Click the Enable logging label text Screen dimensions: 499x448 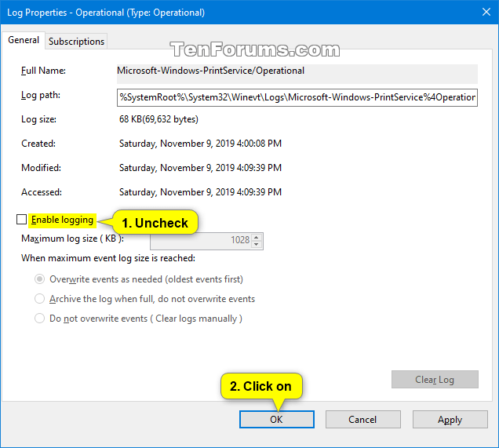coord(62,220)
